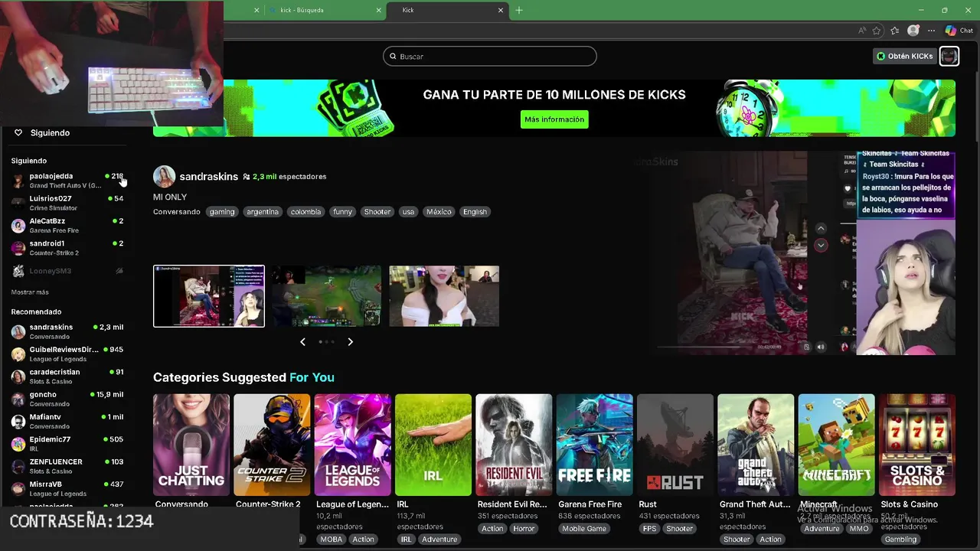
Task: Click the colombia tag
Action: [305, 212]
